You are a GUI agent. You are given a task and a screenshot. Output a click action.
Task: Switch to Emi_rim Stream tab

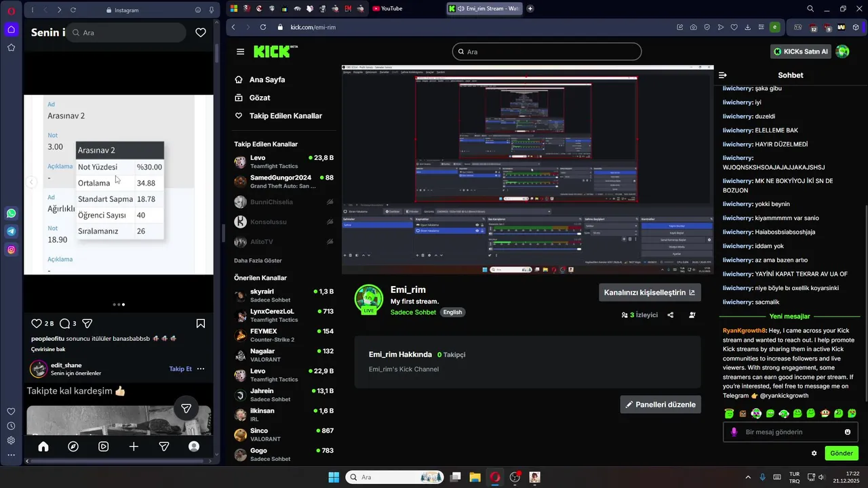[484, 9]
